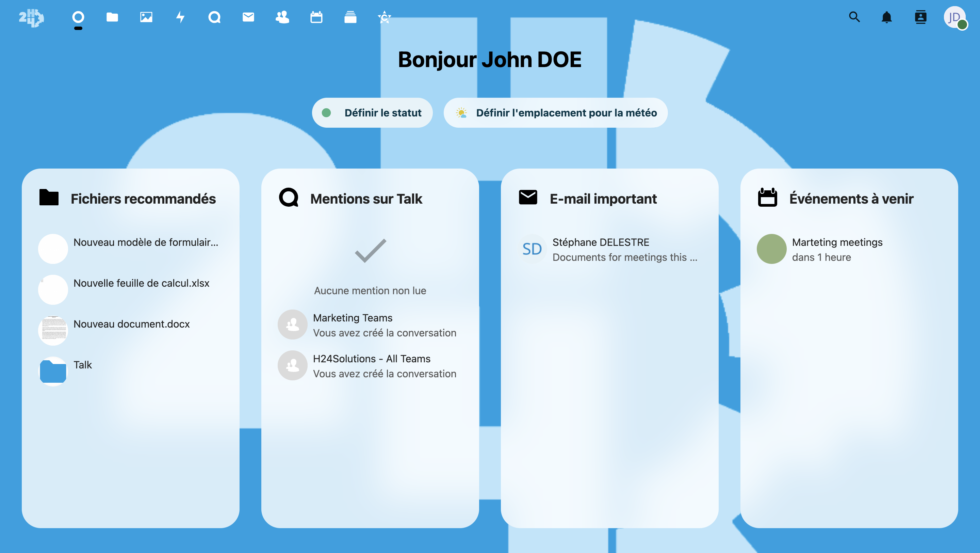Open the search magnifier in the header
The height and width of the screenshot is (553, 980).
(854, 17)
